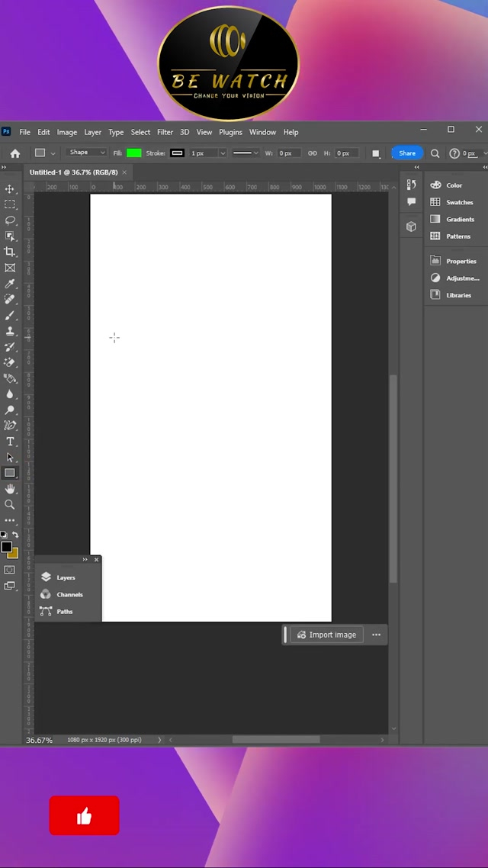
Task: Click the Import image button
Action: (x=326, y=635)
